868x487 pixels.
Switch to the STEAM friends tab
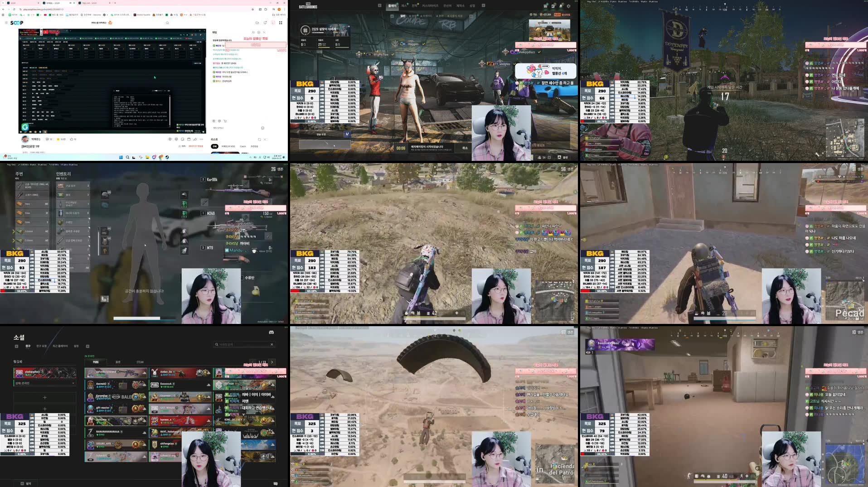click(x=140, y=362)
